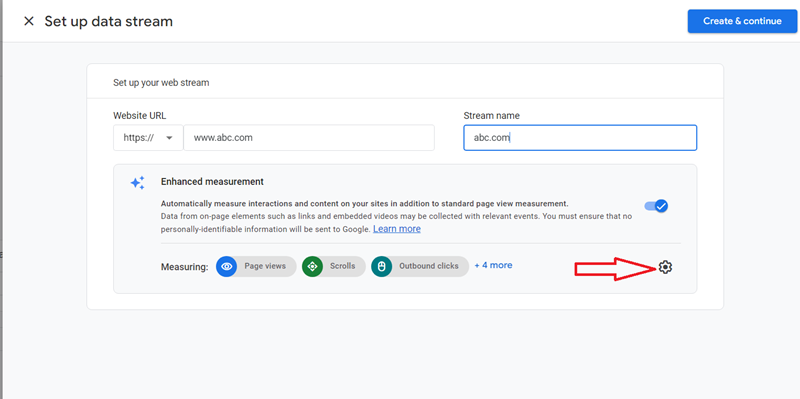Click the Stream name label
The height and width of the screenshot is (399, 800).
(x=492, y=115)
